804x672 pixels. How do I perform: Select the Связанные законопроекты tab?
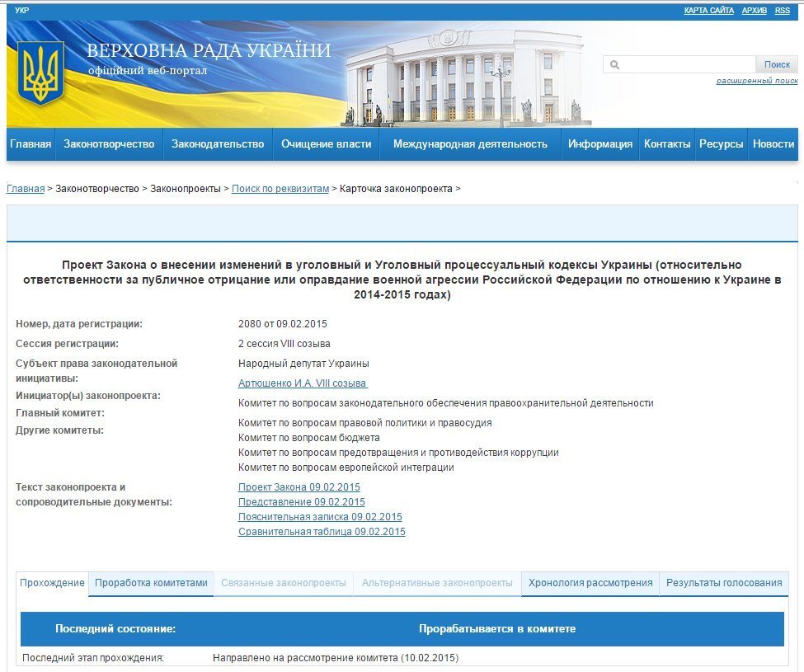pos(284,583)
